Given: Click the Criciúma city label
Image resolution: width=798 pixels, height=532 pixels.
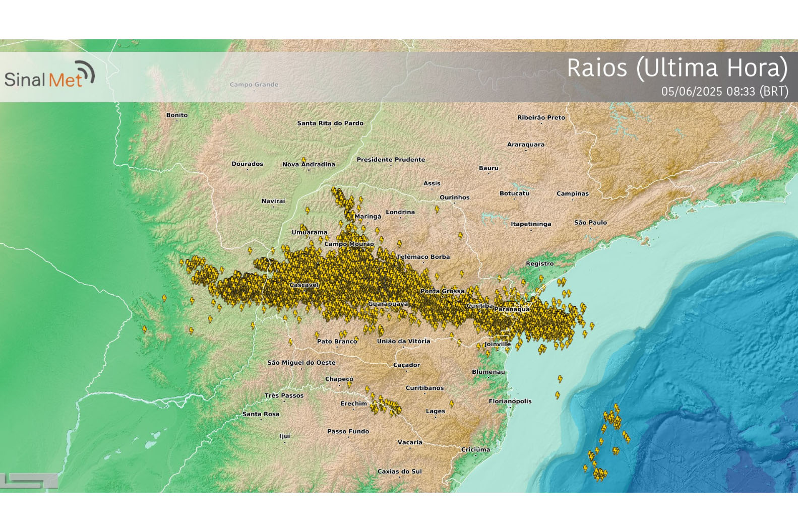Looking at the screenshot, I should [x=475, y=450].
